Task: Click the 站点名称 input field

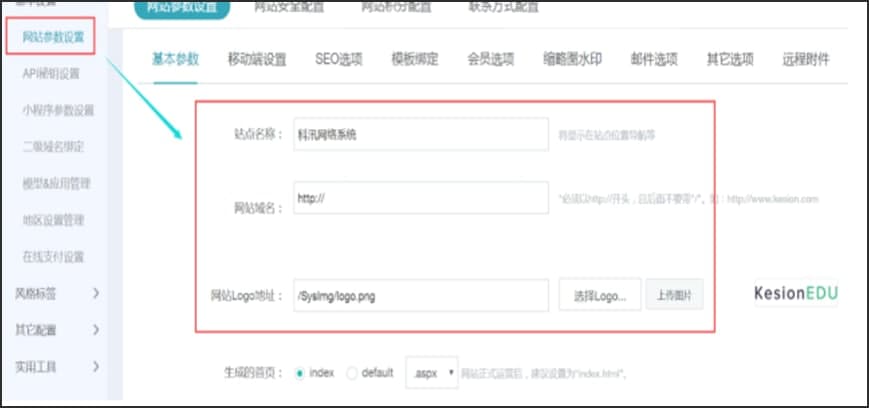Action: pyautogui.click(x=421, y=134)
